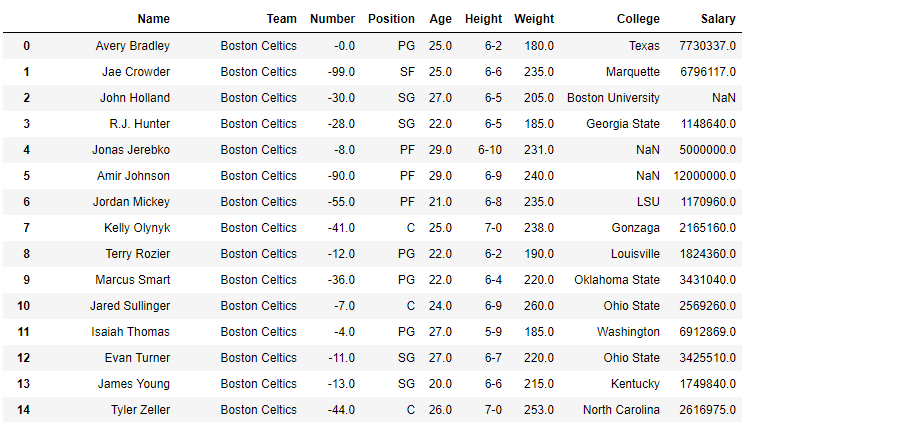Click the Name column header
Viewport: 900px width, 422px height.
[154, 19]
